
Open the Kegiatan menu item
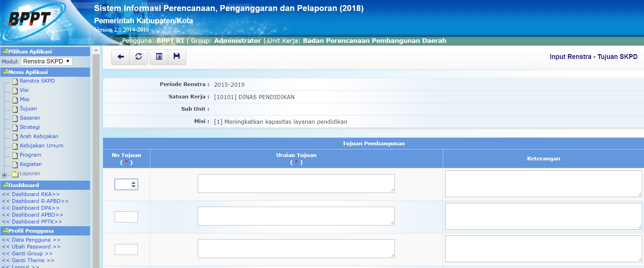(x=31, y=164)
